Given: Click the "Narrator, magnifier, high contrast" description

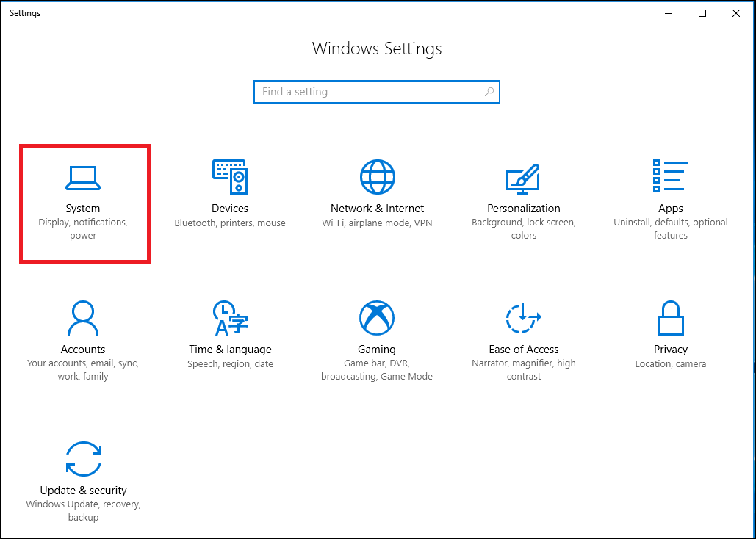Looking at the screenshot, I should [524, 370].
